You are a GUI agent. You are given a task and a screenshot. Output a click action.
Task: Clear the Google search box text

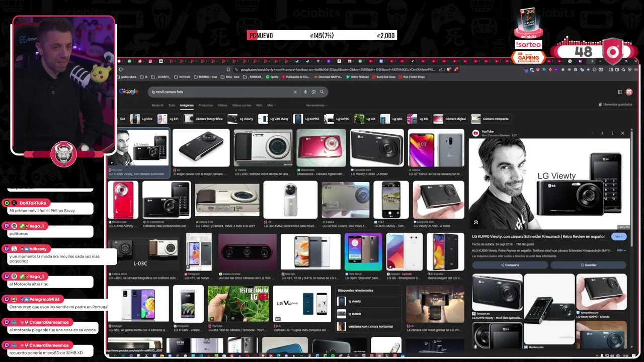coord(295,92)
